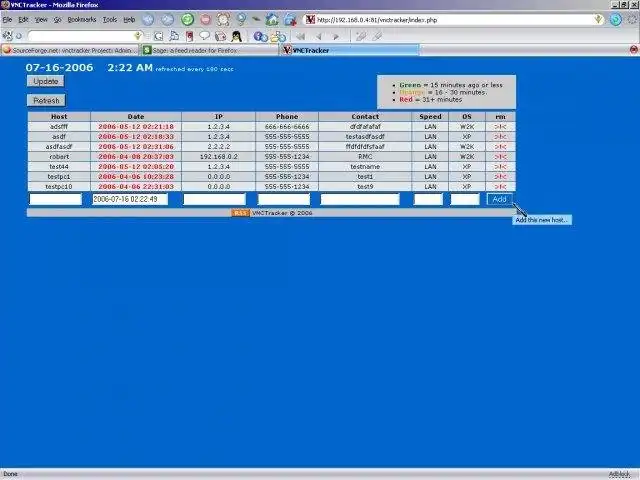Remove host testpc10 with rm icon
This screenshot has height=480, width=640.
pyautogui.click(x=500, y=187)
